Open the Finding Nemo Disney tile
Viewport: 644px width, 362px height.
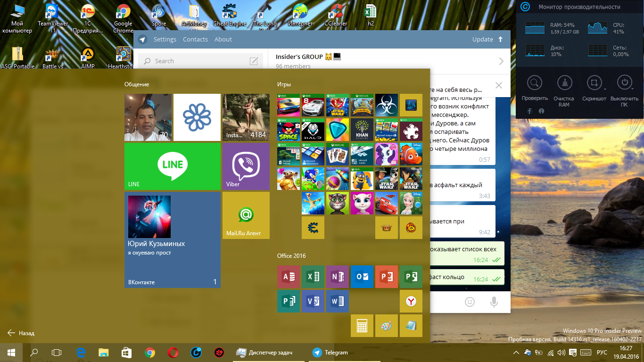(x=411, y=154)
